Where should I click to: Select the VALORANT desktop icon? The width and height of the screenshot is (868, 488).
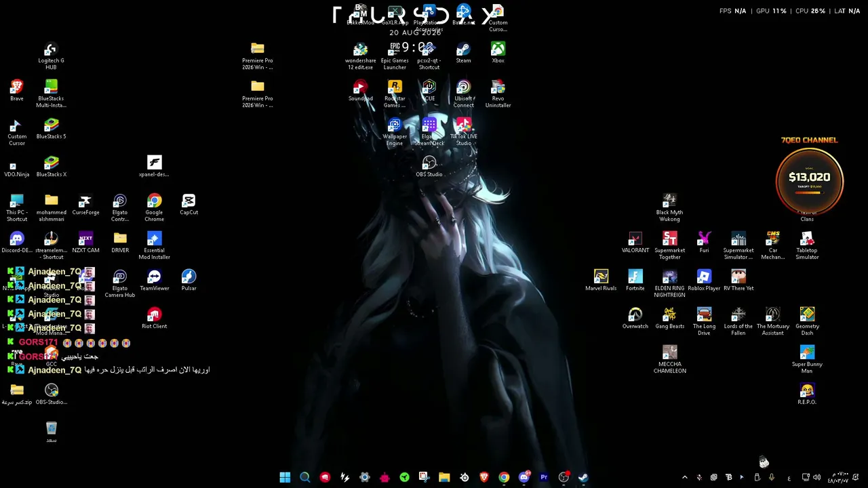pyautogui.click(x=635, y=243)
